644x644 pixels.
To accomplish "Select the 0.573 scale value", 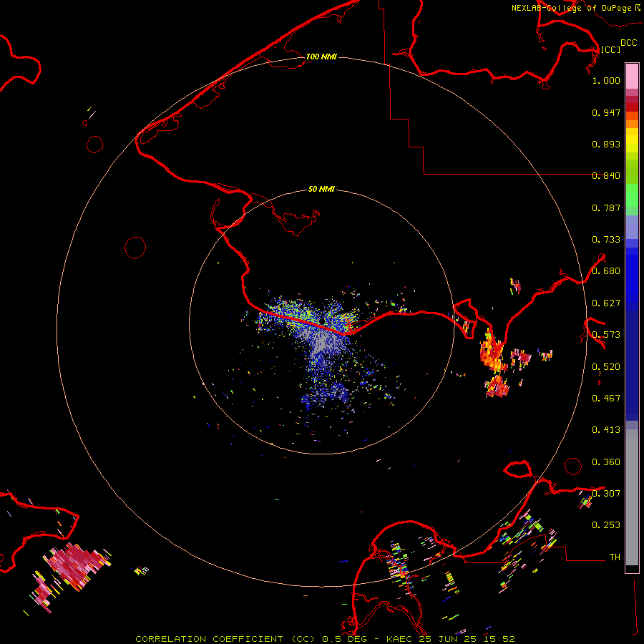I will coord(606,335).
